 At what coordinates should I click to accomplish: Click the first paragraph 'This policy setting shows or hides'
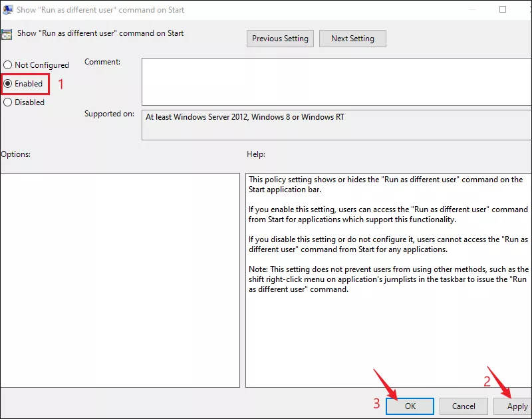(386, 185)
